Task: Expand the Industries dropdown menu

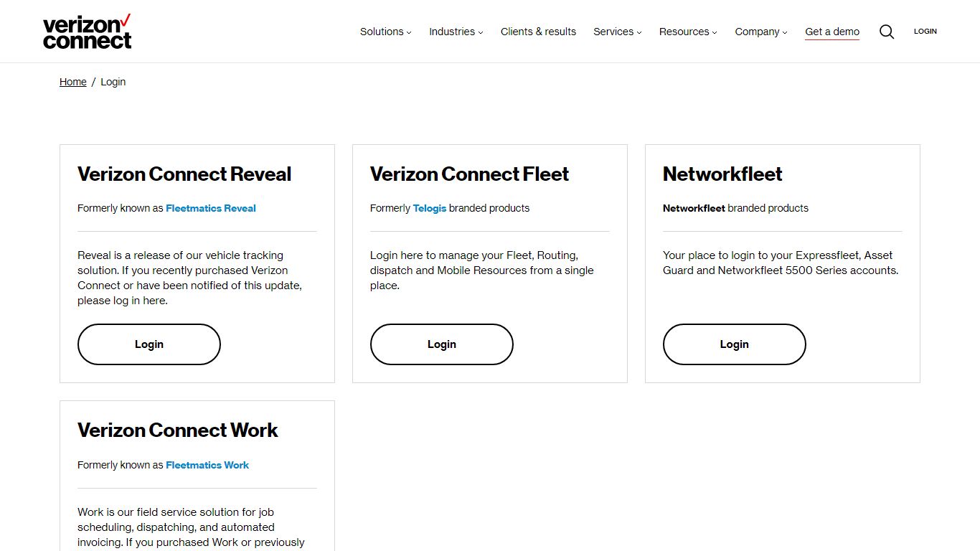Action: pyautogui.click(x=456, y=32)
